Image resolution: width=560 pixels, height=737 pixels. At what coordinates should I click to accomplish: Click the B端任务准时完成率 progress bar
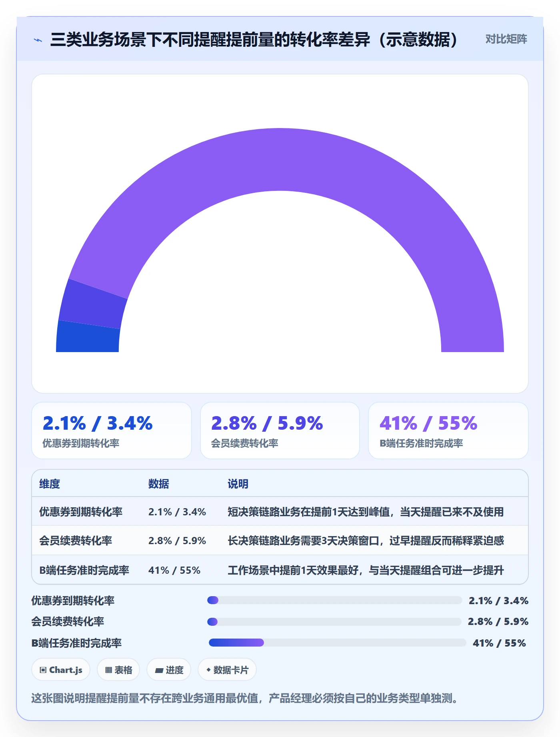click(x=338, y=643)
